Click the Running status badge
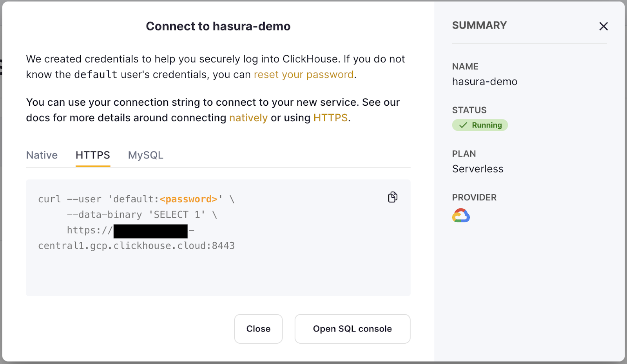The height and width of the screenshot is (364, 627). (480, 125)
